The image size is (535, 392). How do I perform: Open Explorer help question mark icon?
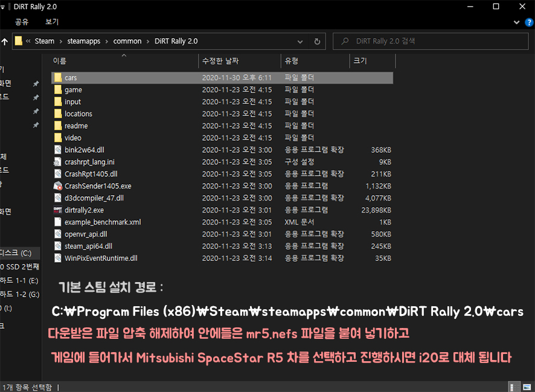(529, 22)
